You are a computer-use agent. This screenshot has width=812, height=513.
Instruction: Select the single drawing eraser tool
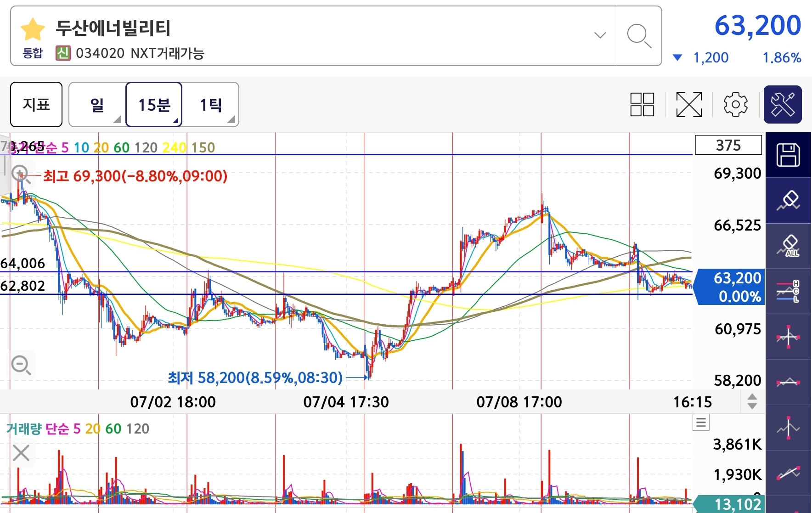tap(788, 201)
